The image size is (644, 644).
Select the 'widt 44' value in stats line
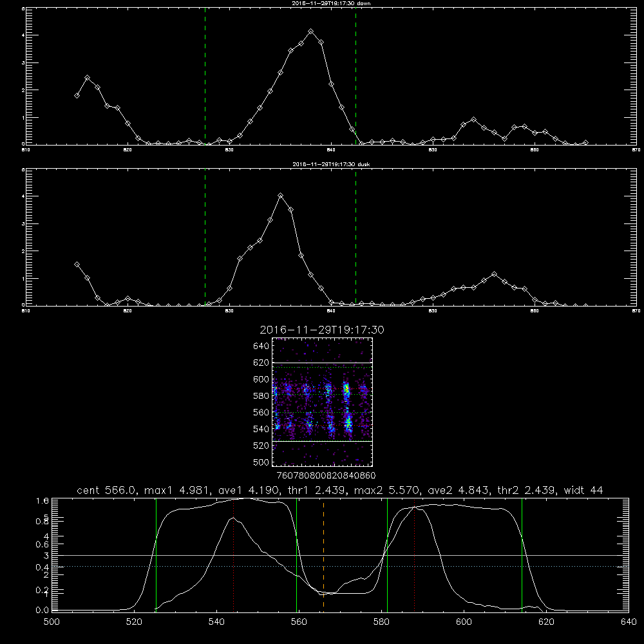coord(583,490)
